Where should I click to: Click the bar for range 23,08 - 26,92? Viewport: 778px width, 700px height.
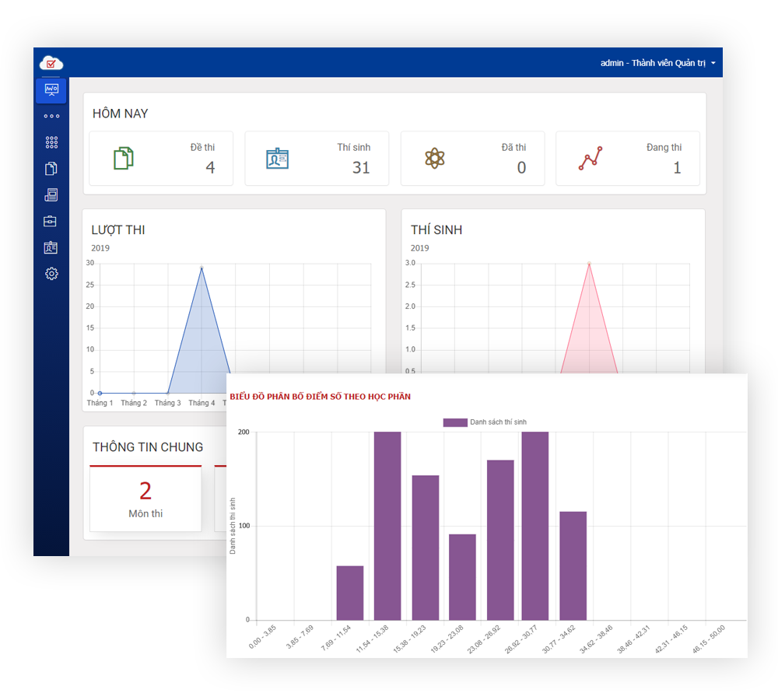[500, 540]
